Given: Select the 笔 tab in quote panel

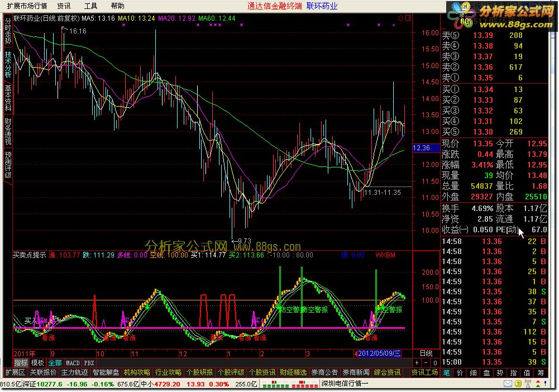Looking at the screenshot, I should 446,373.
